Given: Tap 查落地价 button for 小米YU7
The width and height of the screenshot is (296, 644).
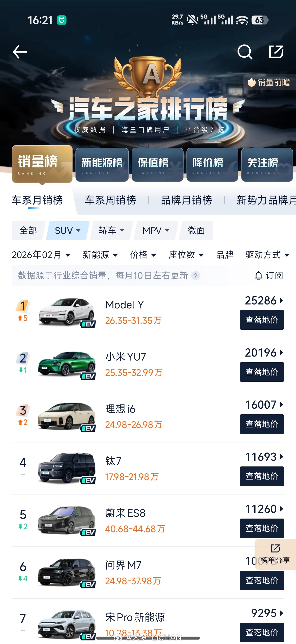Looking at the screenshot, I should point(261,372).
